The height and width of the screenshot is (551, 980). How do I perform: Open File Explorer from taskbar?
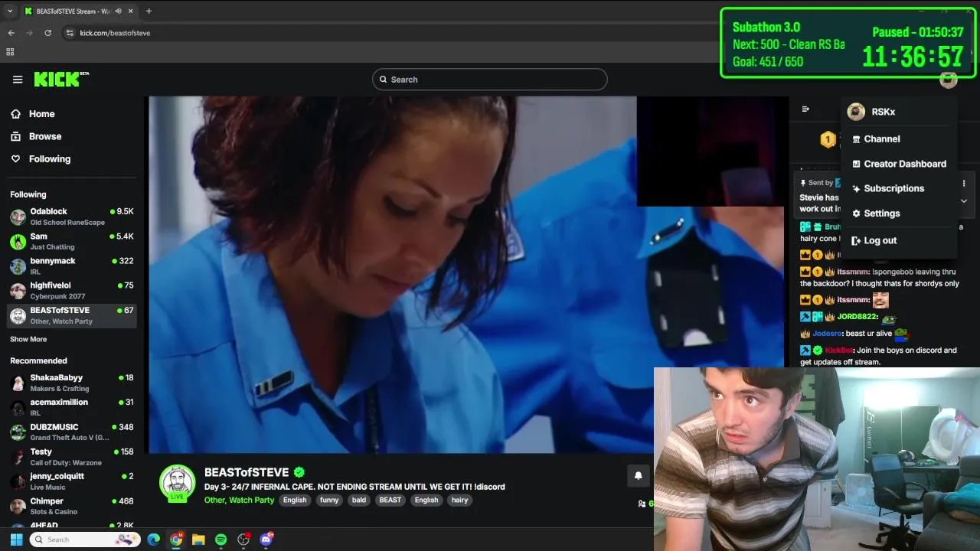[198, 540]
